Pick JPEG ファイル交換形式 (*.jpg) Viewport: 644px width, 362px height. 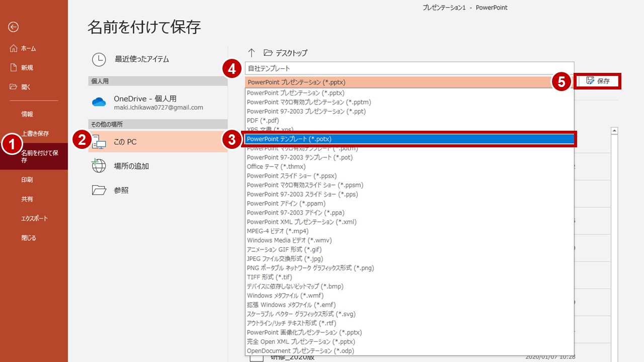click(x=410, y=259)
